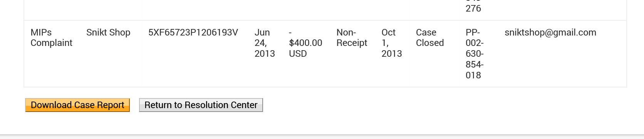Viewport: 644px width, 139px height.
Task: Select the MIPs Complaint case type cell
Action: 51,38
